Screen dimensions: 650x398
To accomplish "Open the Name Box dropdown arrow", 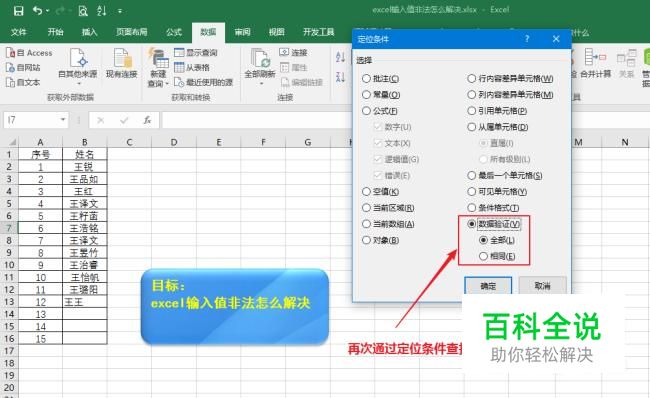I will [63, 120].
